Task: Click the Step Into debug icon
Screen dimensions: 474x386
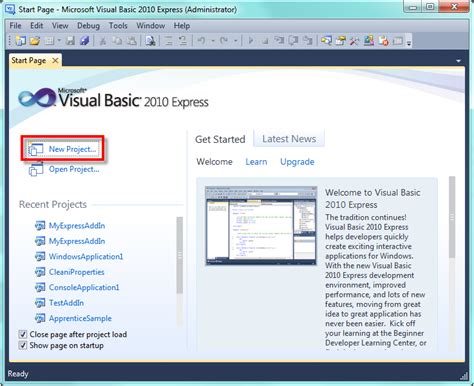Action: point(279,41)
